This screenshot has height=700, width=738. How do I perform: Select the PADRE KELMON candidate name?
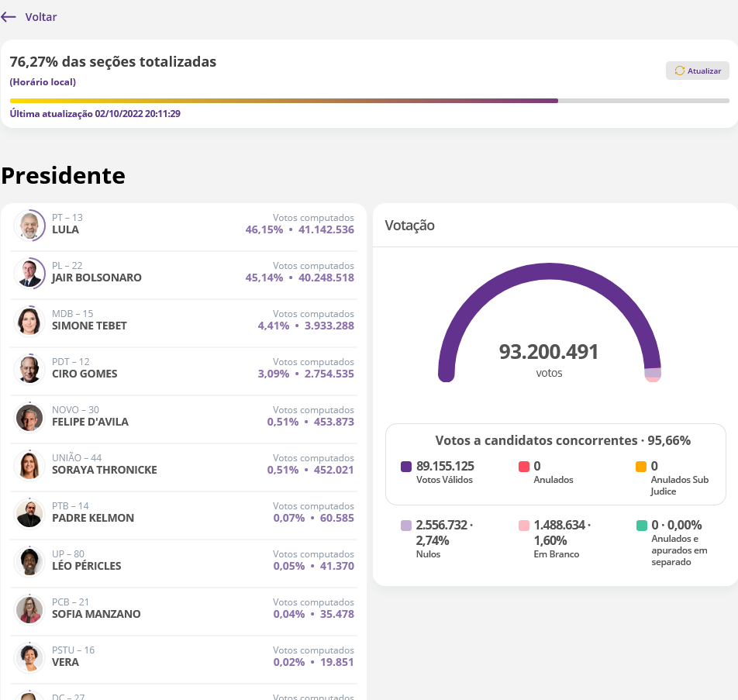[x=93, y=518]
